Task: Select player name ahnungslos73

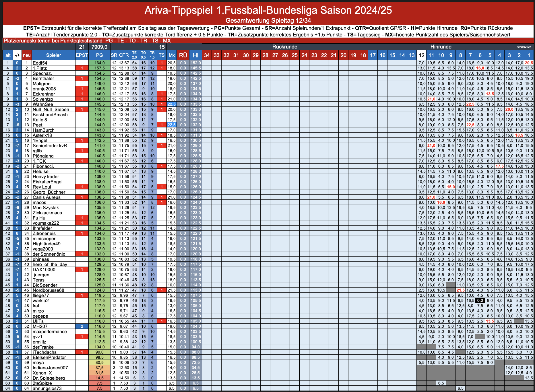Action: pos(47,388)
